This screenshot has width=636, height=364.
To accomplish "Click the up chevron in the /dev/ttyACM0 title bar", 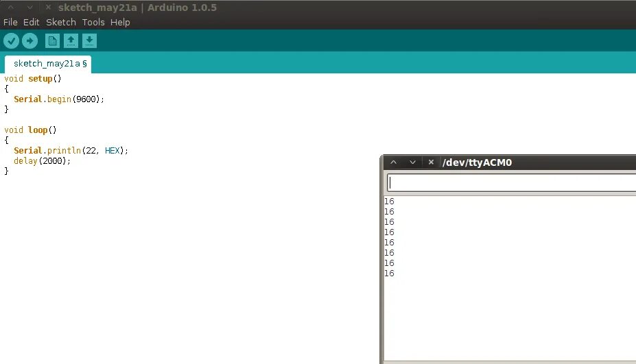I will 393,162.
